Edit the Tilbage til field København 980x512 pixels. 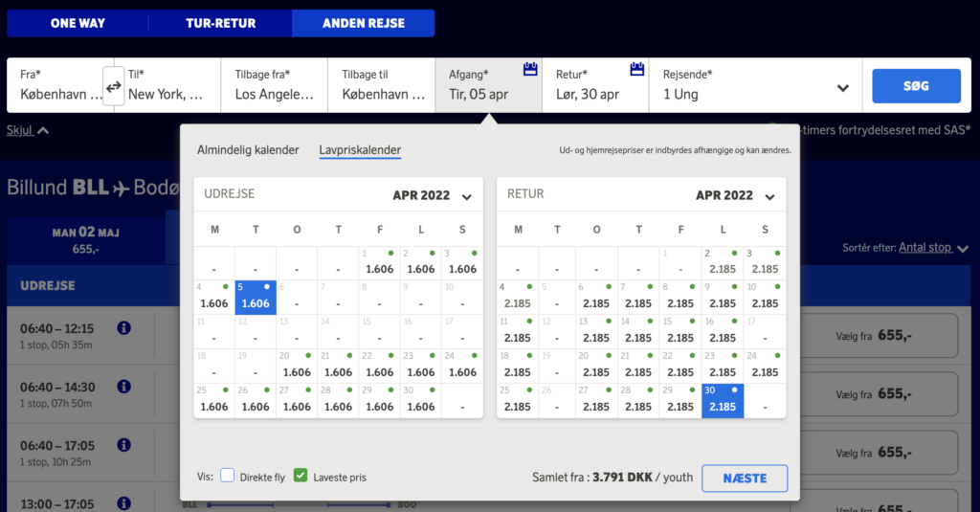coord(381,85)
